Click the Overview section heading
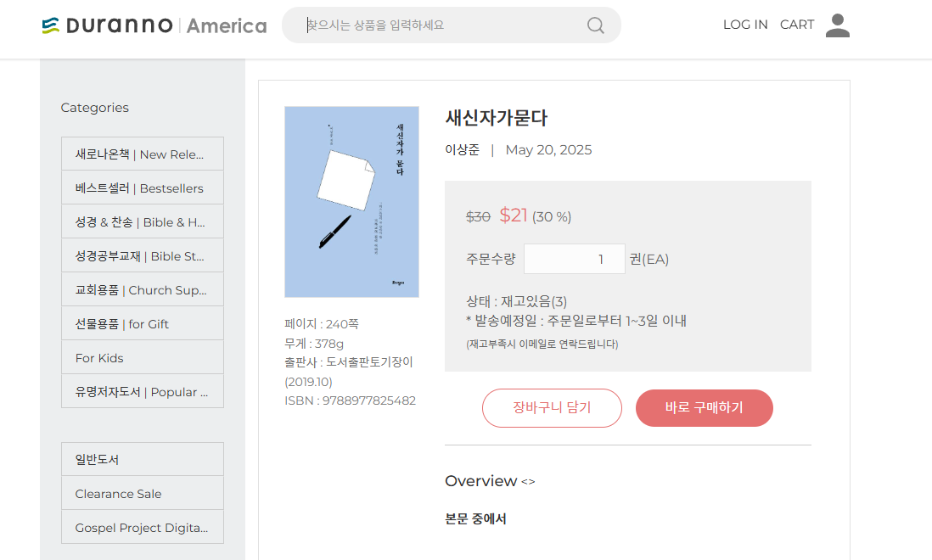Viewport: 932px width, 560px height. [481, 480]
